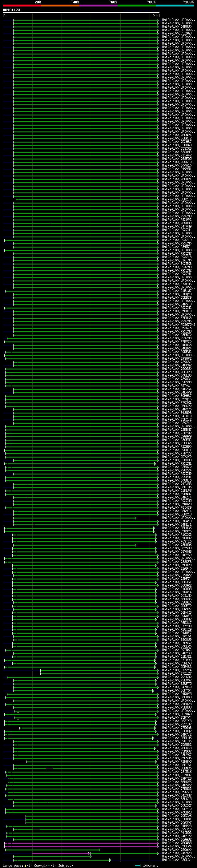Click the purple alignment bar for Q5CW85
Screen dimensions: 197x868
tap(81, 843)
